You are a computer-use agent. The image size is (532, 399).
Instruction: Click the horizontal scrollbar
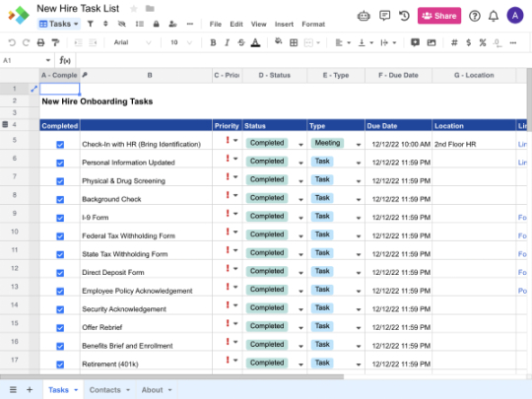click(x=171, y=376)
